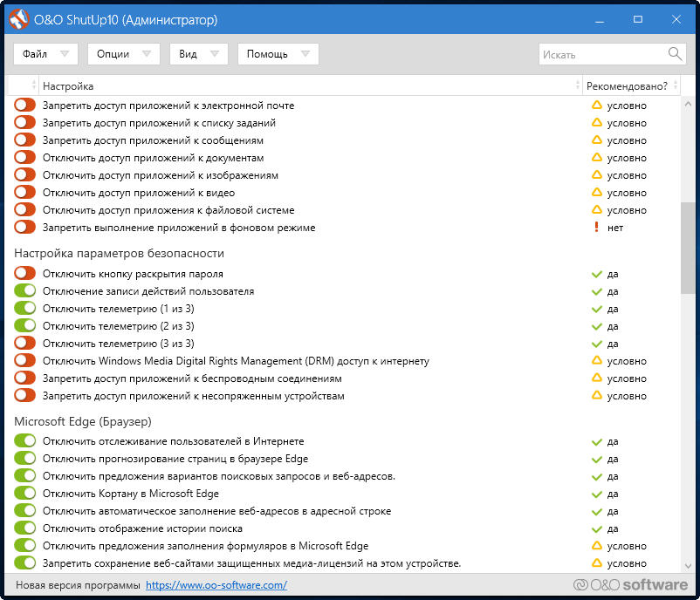
Task: Click the vertical scrollbar thumb
Action: pyautogui.click(x=688, y=248)
